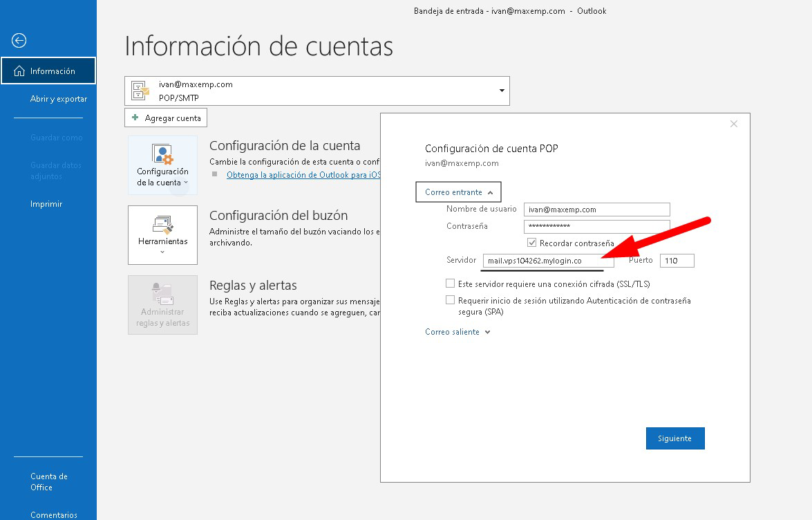Image resolution: width=812 pixels, height=520 pixels.
Task: Select Imprimir in the sidebar menu
Action: tap(46, 204)
